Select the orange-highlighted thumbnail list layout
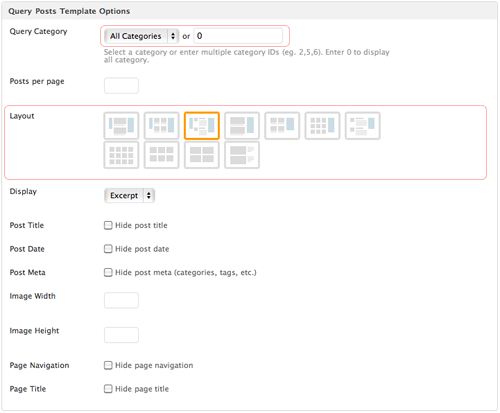The width and height of the screenshot is (500, 413). click(202, 126)
